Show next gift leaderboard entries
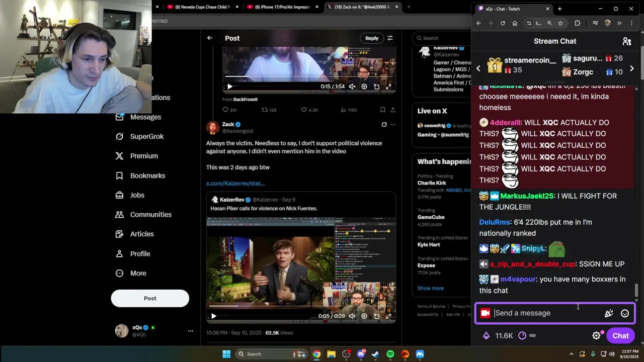 click(632, 68)
